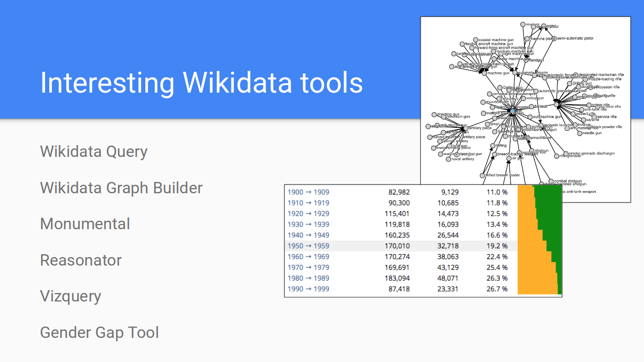This screenshot has height=362, width=644.
Task: Click the 9,129 table cell
Action: point(450,192)
